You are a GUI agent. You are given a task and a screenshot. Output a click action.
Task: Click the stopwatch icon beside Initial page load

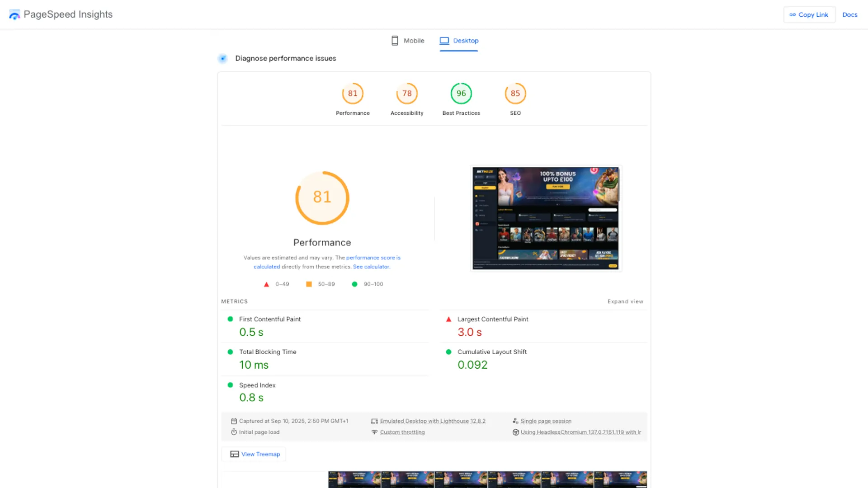pos(234,432)
